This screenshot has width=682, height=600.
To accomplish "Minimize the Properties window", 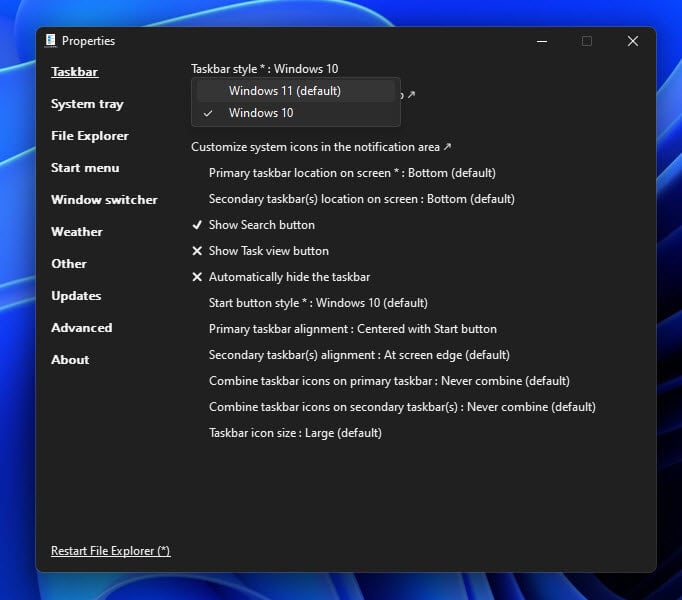I will [x=542, y=41].
